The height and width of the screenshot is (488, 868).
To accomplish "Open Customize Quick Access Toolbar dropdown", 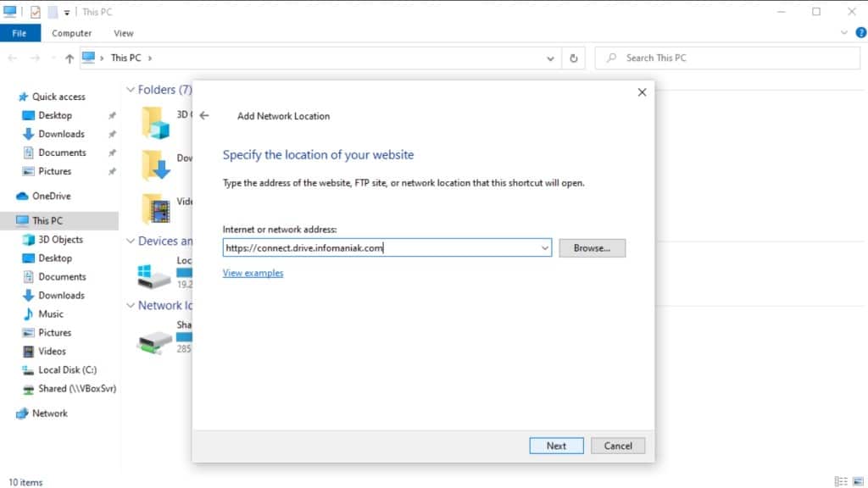I will (x=66, y=12).
